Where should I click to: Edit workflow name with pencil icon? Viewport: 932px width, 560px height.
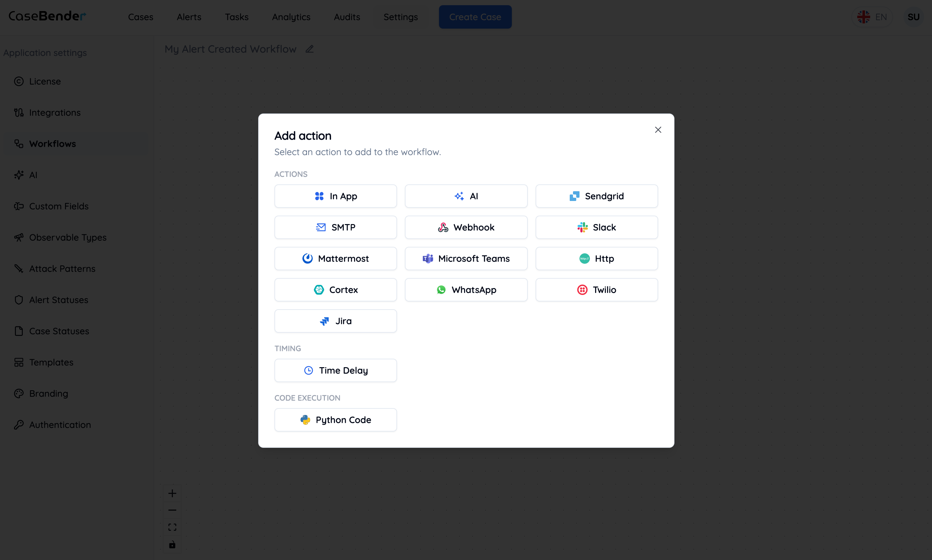[x=309, y=49]
